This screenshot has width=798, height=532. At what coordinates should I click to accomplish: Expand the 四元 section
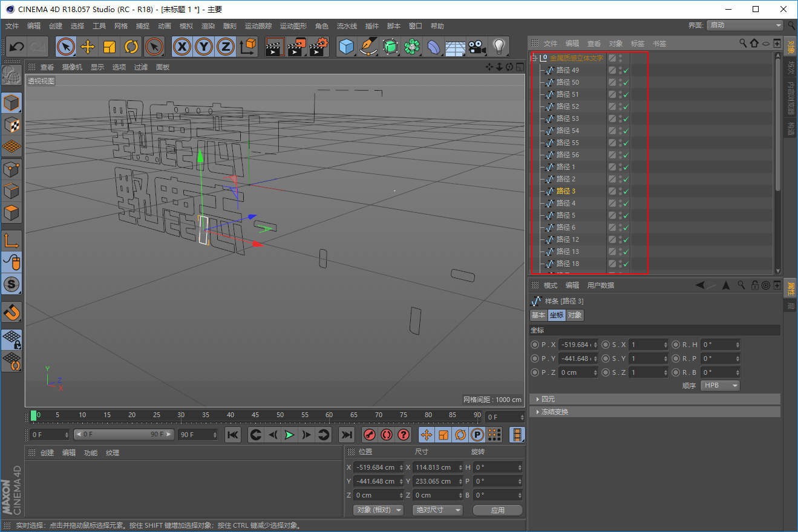(655, 399)
